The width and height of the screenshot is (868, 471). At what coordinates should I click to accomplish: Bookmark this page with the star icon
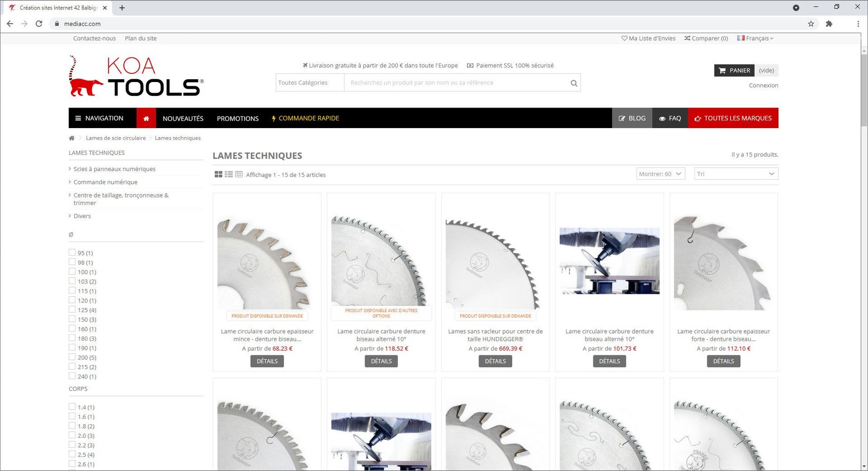811,23
